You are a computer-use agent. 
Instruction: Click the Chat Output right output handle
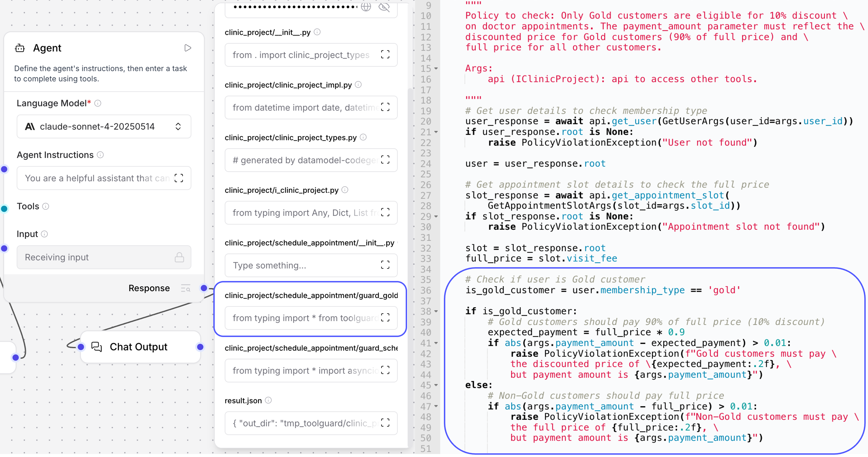(x=200, y=347)
